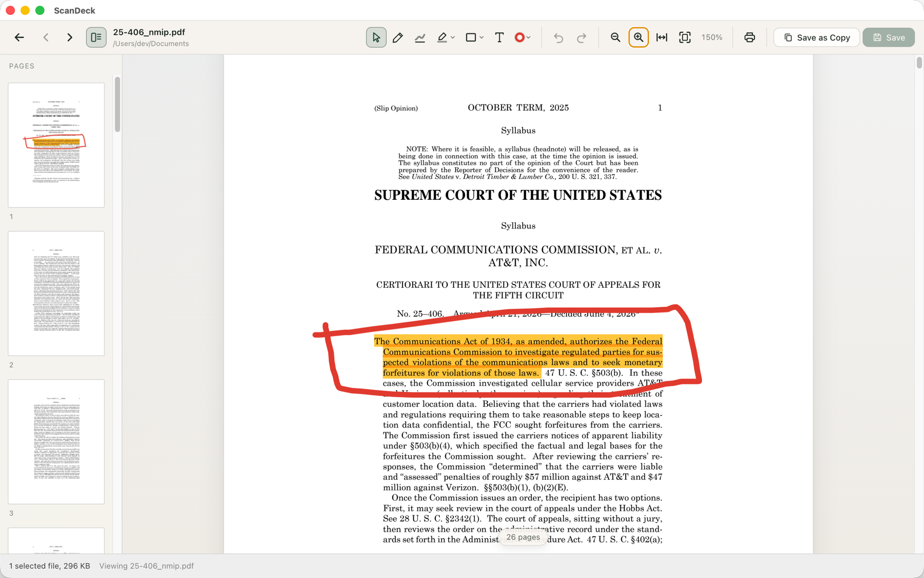Open highlighter options dropdown arrow
Screen dimensions: 924x578
453,38
